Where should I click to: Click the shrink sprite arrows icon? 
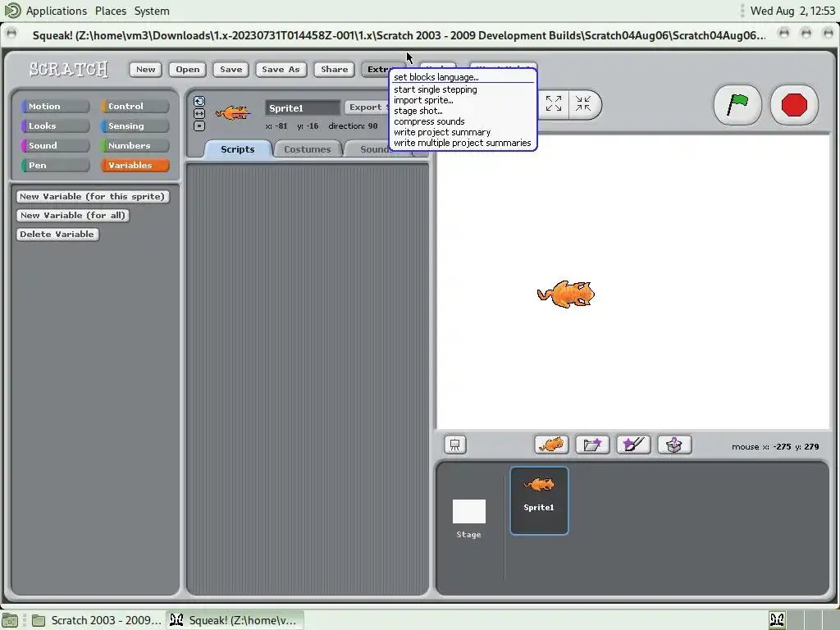[583, 103]
